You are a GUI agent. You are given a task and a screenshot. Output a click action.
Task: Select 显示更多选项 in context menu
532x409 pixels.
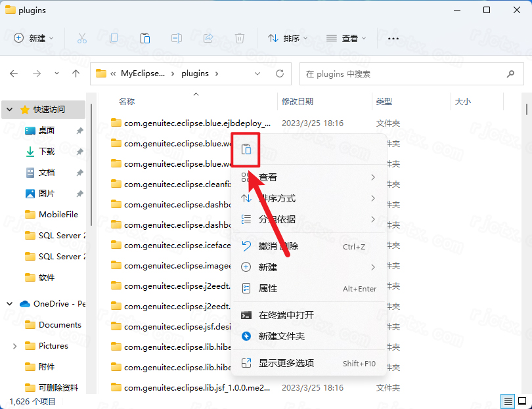coord(286,363)
